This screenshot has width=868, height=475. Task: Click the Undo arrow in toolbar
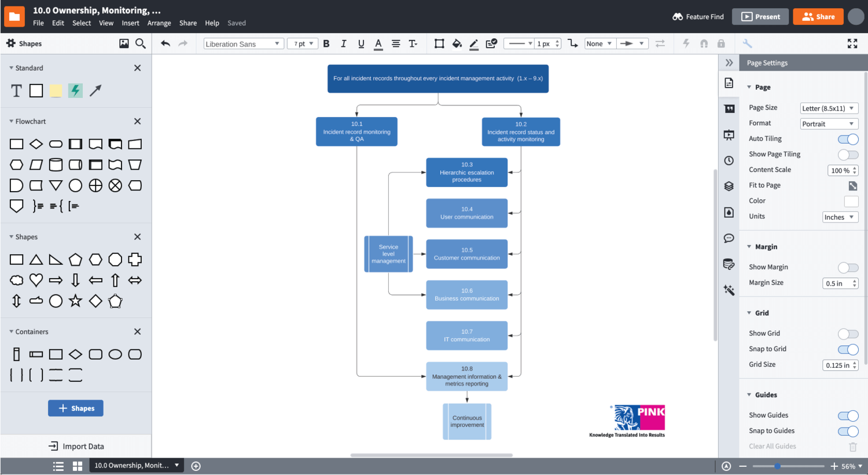point(165,43)
